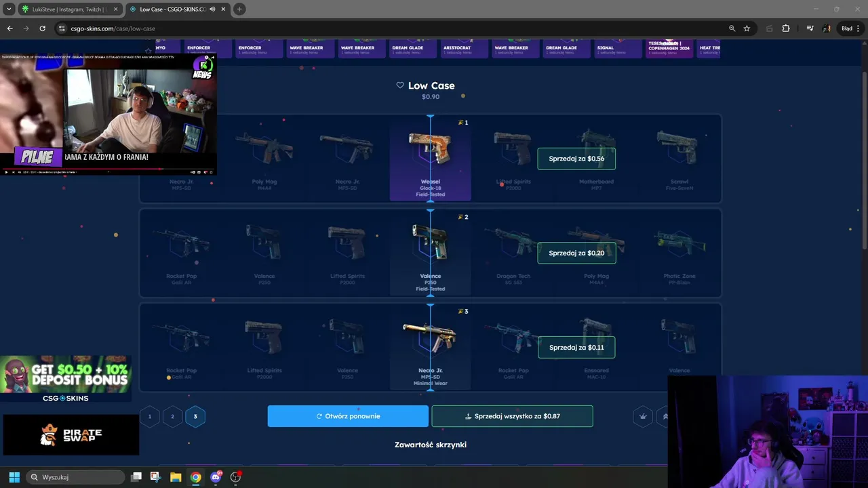Click the Copenhagen 2024 recent drop card
Image resolution: width=868 pixels, height=488 pixels.
click(x=669, y=49)
